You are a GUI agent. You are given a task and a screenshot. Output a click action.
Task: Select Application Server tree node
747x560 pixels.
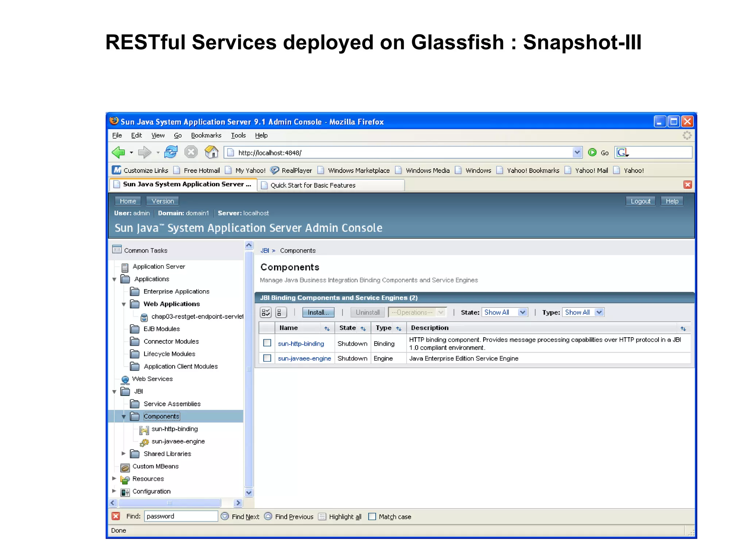point(159,267)
